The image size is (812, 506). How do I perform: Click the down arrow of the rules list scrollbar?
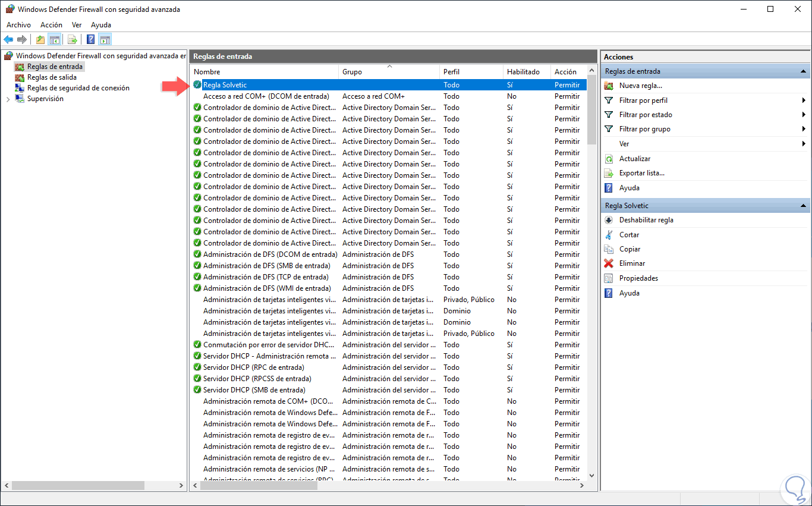(591, 475)
